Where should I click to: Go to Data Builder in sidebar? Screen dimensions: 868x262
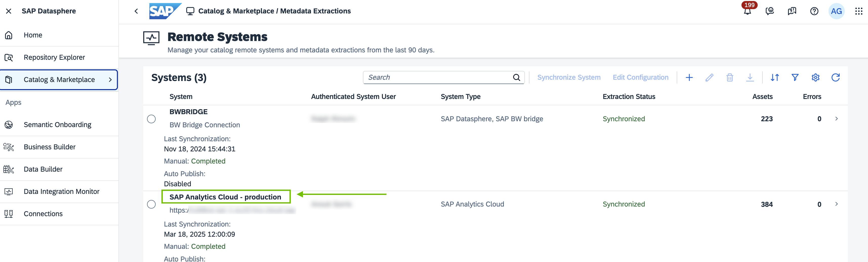coord(43,169)
